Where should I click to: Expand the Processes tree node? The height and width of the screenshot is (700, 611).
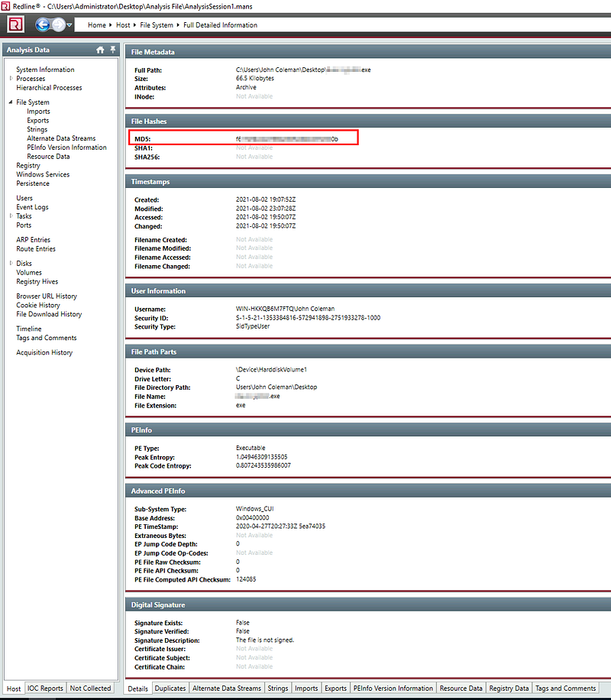(11, 79)
